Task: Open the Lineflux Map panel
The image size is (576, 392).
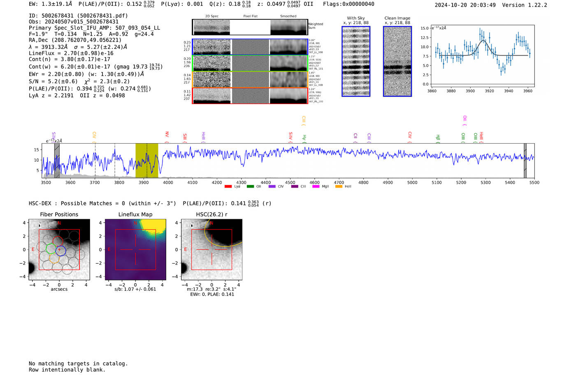Action: click(135, 250)
